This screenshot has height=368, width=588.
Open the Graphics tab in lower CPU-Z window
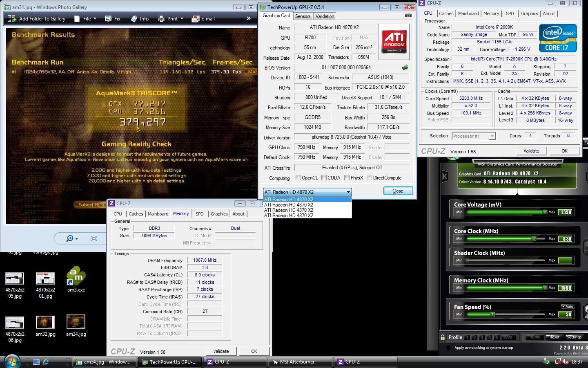coord(219,214)
